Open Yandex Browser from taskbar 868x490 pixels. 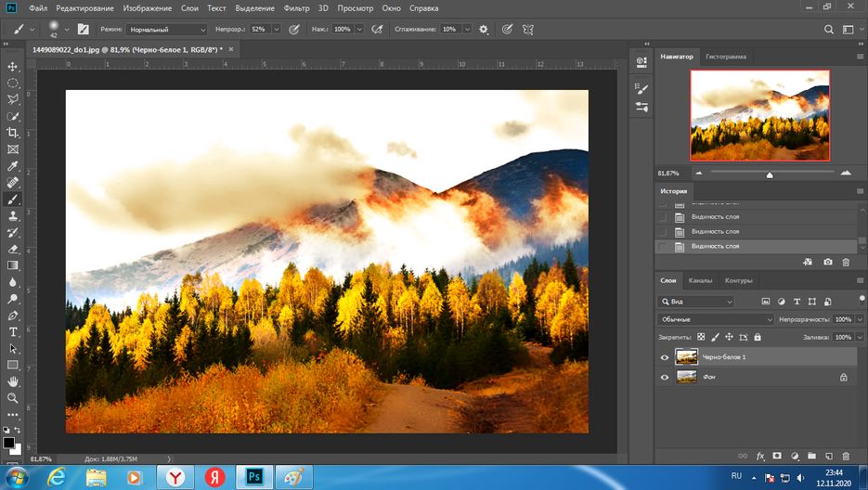(175, 477)
